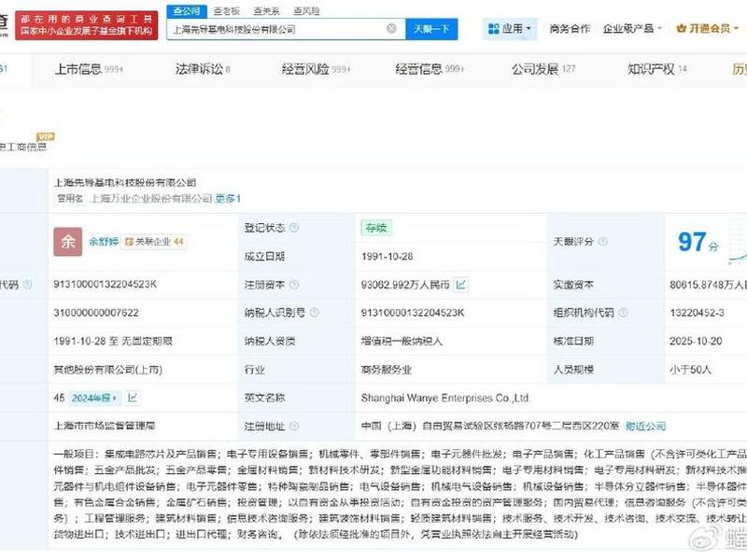Open the 2024年报 dropdown
Viewport: 747px width, 560px height.
(94, 398)
